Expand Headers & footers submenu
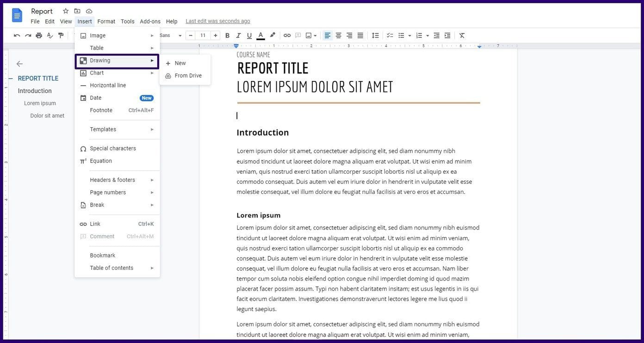644x343 pixels. click(x=117, y=180)
